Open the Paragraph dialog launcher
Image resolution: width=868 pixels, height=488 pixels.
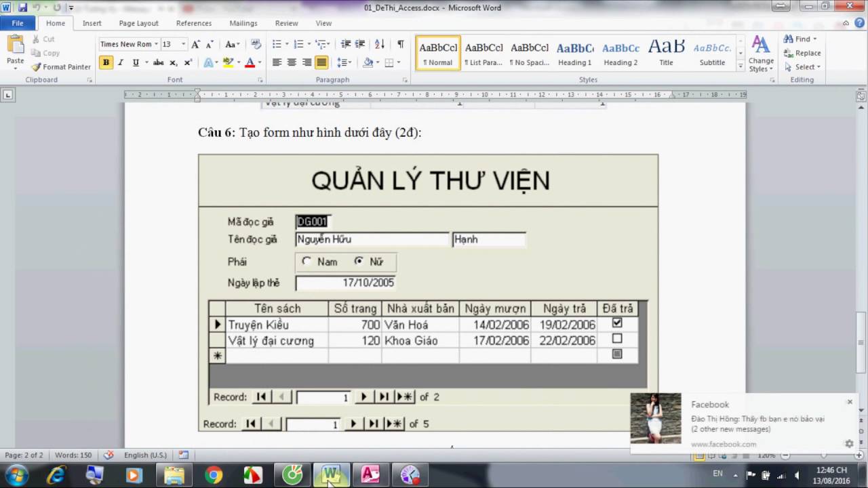tap(405, 80)
